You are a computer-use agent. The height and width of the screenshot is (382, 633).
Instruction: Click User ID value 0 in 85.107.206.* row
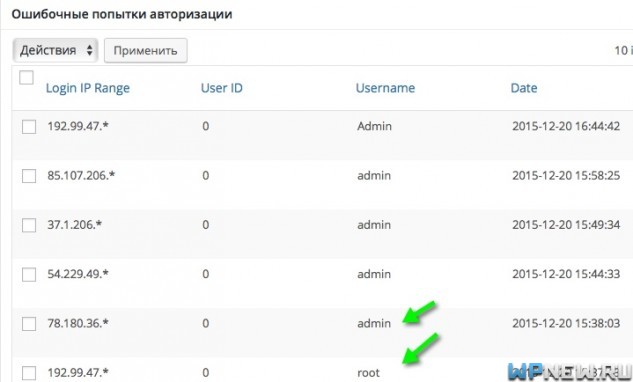click(205, 176)
